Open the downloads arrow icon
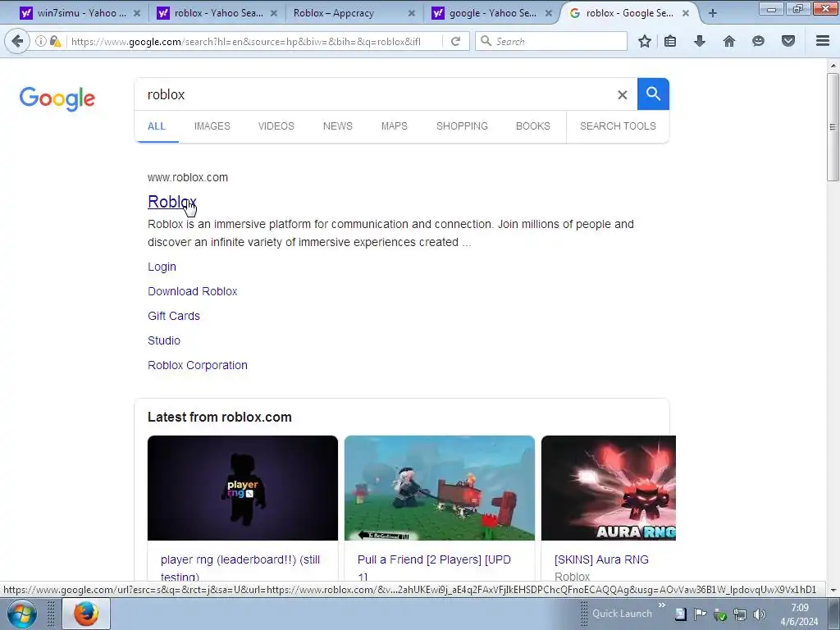The height and width of the screenshot is (630, 840). point(700,41)
